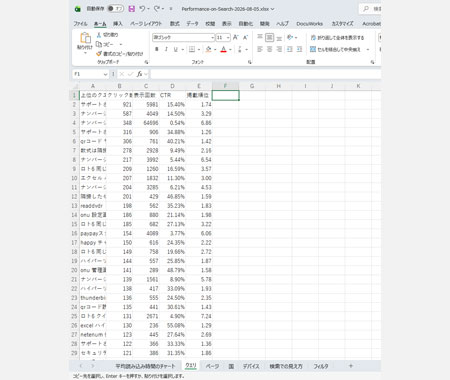Open the DocuWorks ribbon tab
Screen dimensions: 450x380
[x=309, y=24]
